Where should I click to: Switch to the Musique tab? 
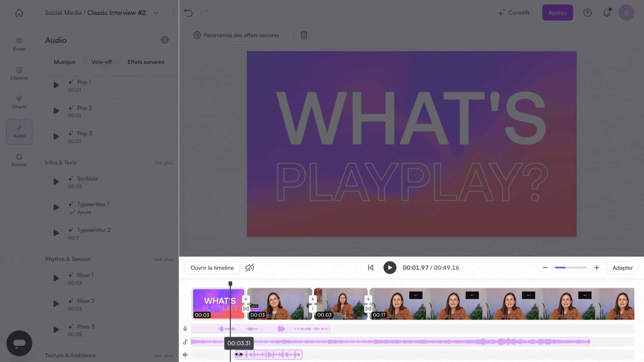65,62
